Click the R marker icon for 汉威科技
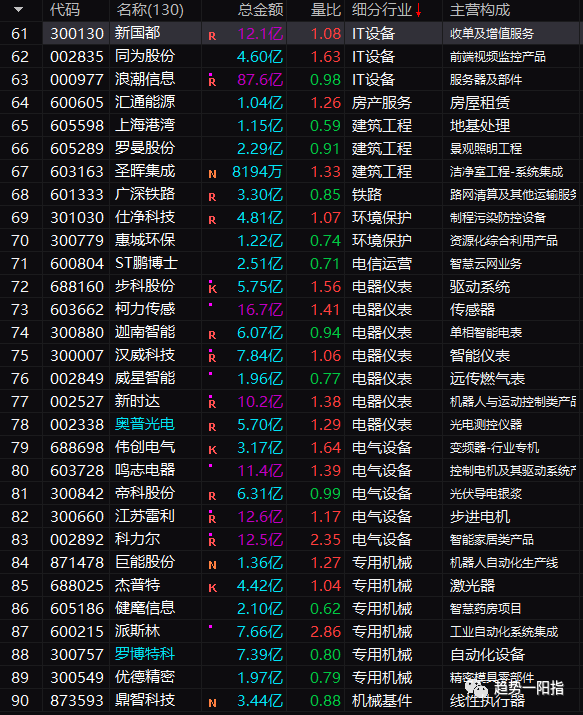The height and width of the screenshot is (715, 583). (x=212, y=357)
